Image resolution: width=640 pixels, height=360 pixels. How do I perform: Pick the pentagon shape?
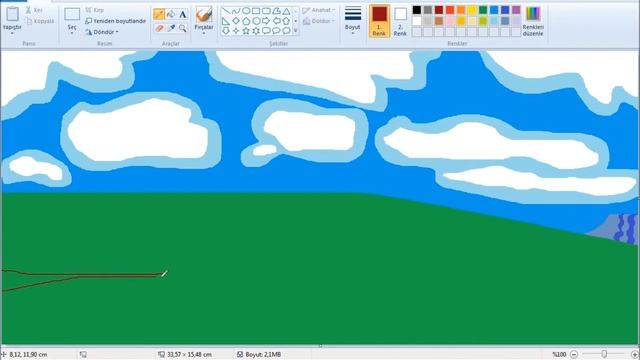pos(246,21)
